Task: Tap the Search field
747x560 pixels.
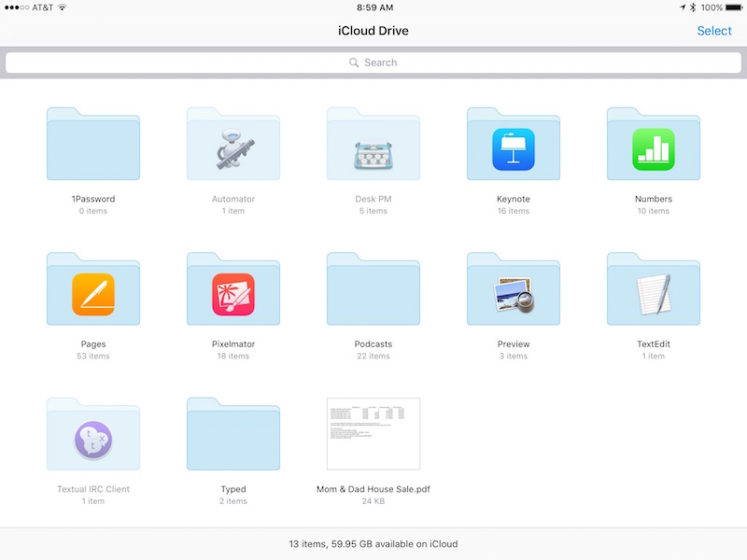Action: (373, 63)
